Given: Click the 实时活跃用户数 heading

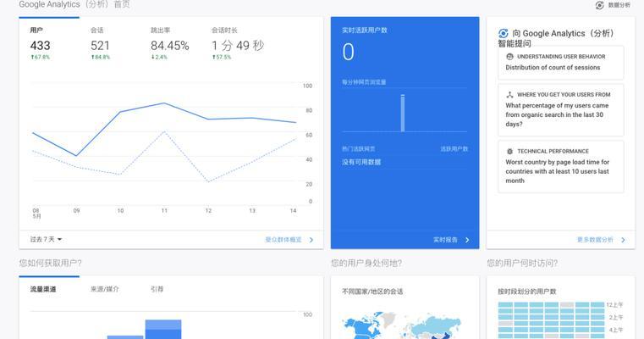Looking at the screenshot, I should pyautogui.click(x=365, y=30).
